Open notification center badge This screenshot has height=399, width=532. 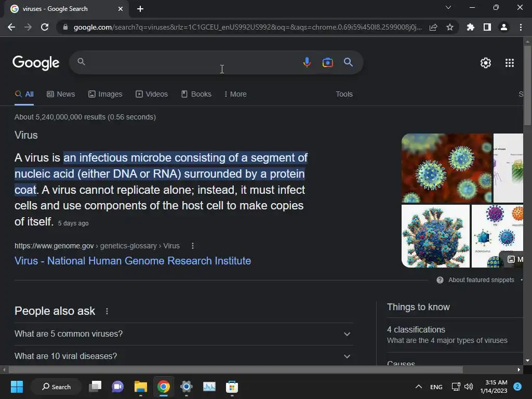[x=517, y=387]
